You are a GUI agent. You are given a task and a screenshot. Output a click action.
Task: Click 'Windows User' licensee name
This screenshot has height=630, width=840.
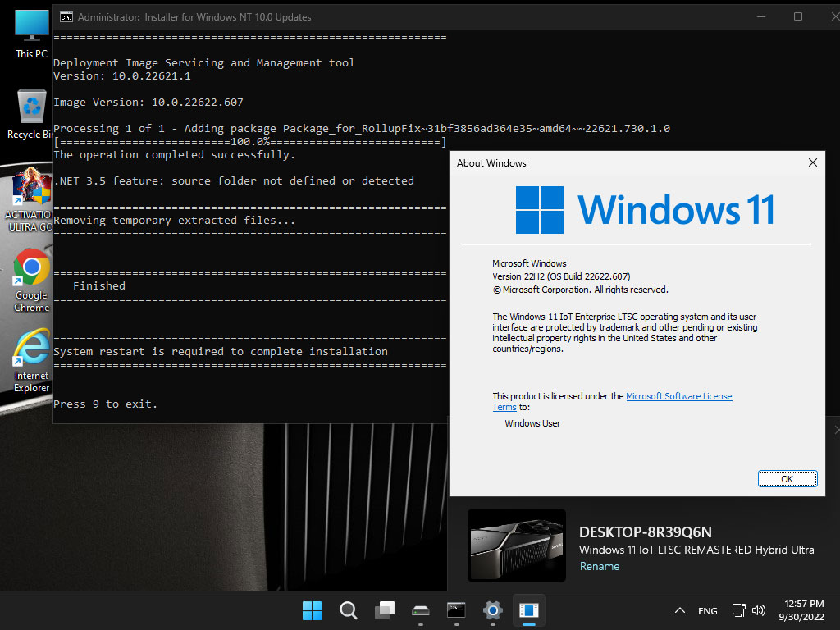click(532, 423)
